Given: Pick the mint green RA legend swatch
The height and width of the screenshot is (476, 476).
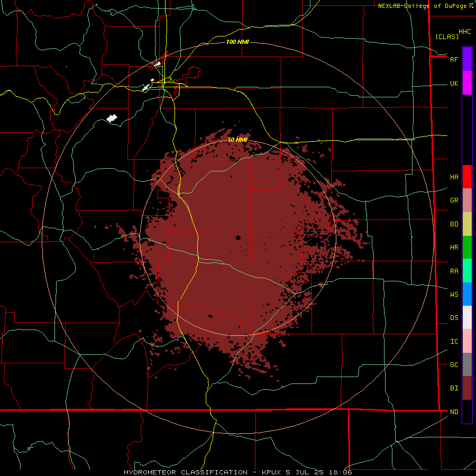Looking at the screenshot, I should 467,271.
